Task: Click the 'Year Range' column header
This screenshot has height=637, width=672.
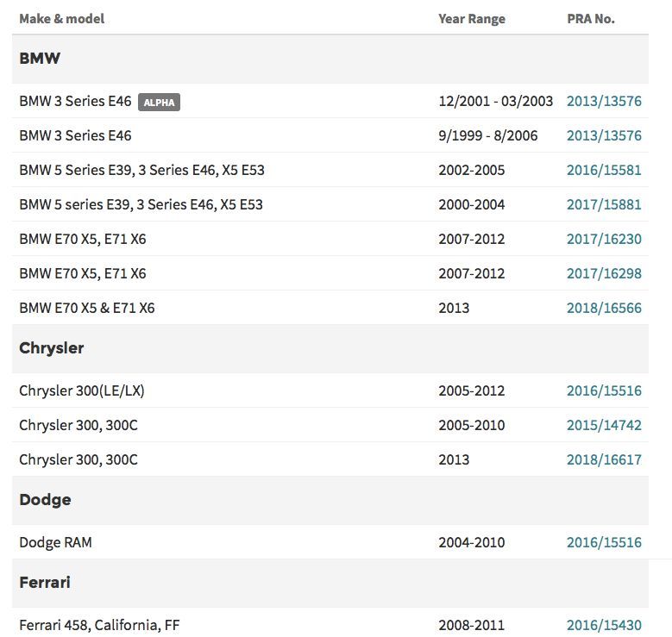Action: [471, 19]
